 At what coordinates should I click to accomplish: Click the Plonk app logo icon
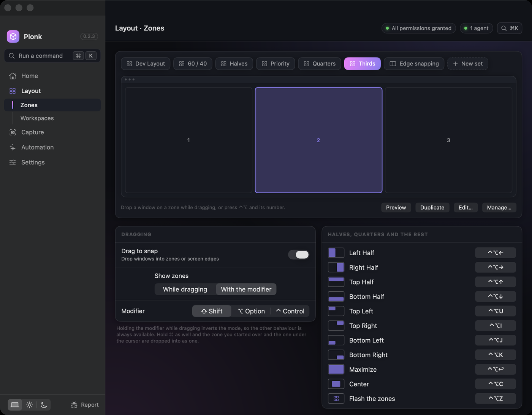click(13, 37)
